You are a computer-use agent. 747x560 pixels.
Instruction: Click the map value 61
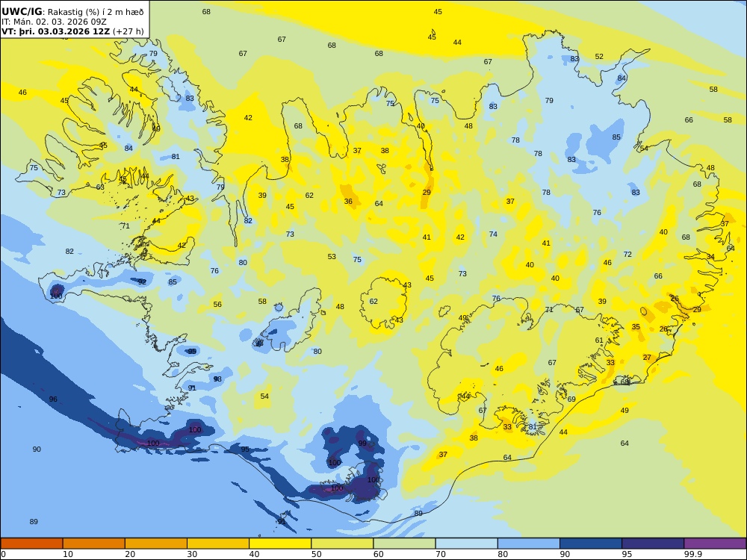(x=599, y=340)
